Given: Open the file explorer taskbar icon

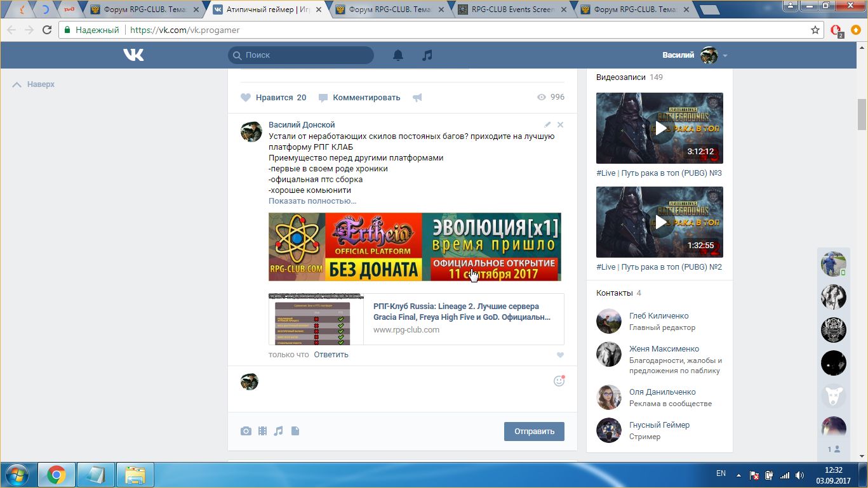Looking at the screenshot, I should 135,475.
